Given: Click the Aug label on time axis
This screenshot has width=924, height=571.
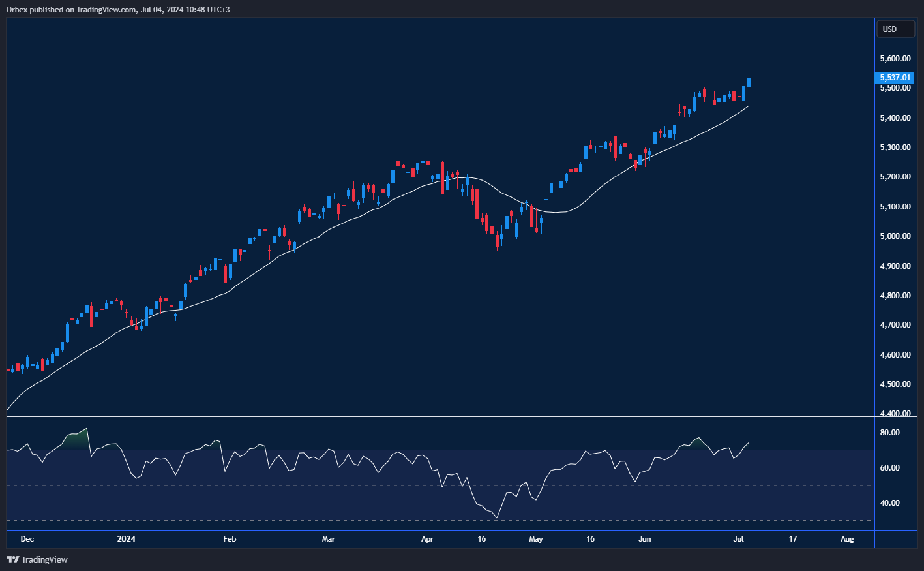Looking at the screenshot, I should [847, 539].
